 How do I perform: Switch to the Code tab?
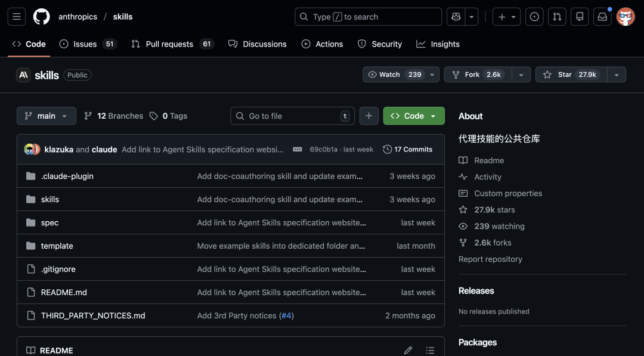(x=29, y=44)
